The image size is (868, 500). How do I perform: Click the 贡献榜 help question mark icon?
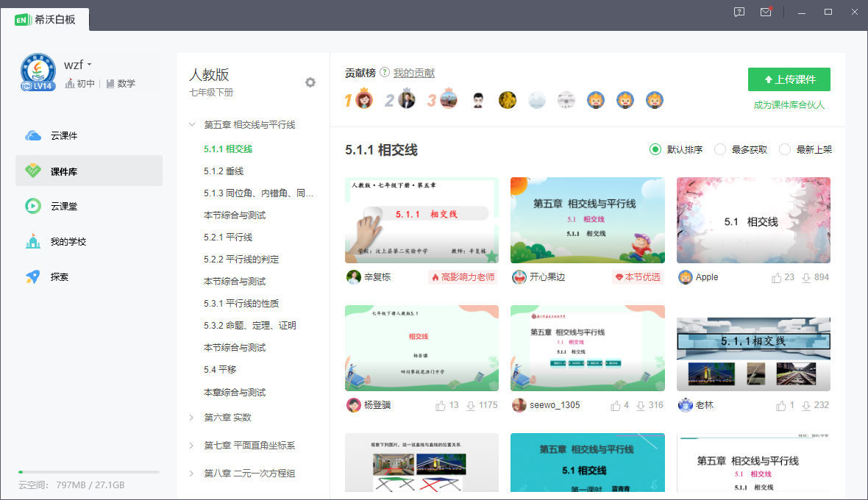(x=385, y=73)
